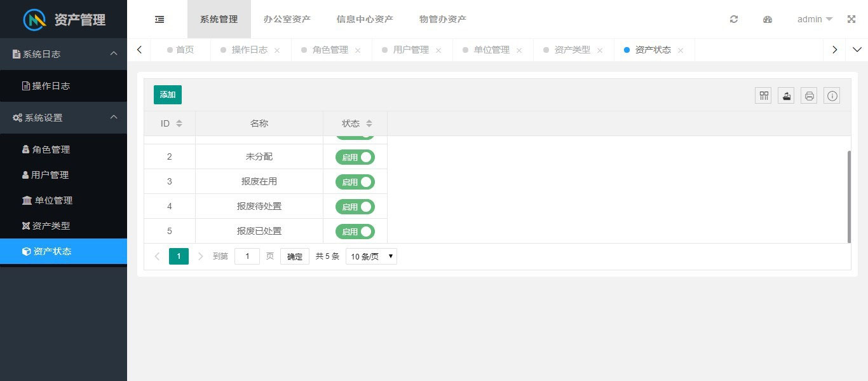The image size is (868, 381).
Task: Open the admin user dropdown
Action: [x=815, y=19]
